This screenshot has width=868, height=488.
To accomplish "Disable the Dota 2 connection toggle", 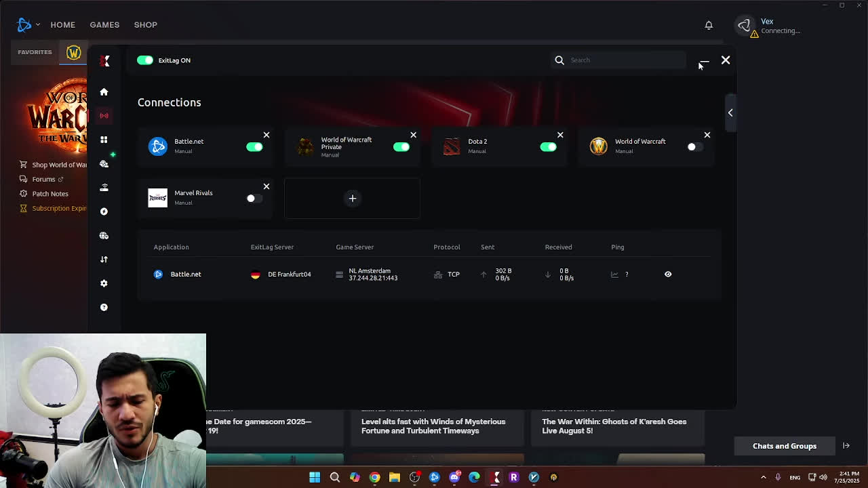I will point(548,146).
